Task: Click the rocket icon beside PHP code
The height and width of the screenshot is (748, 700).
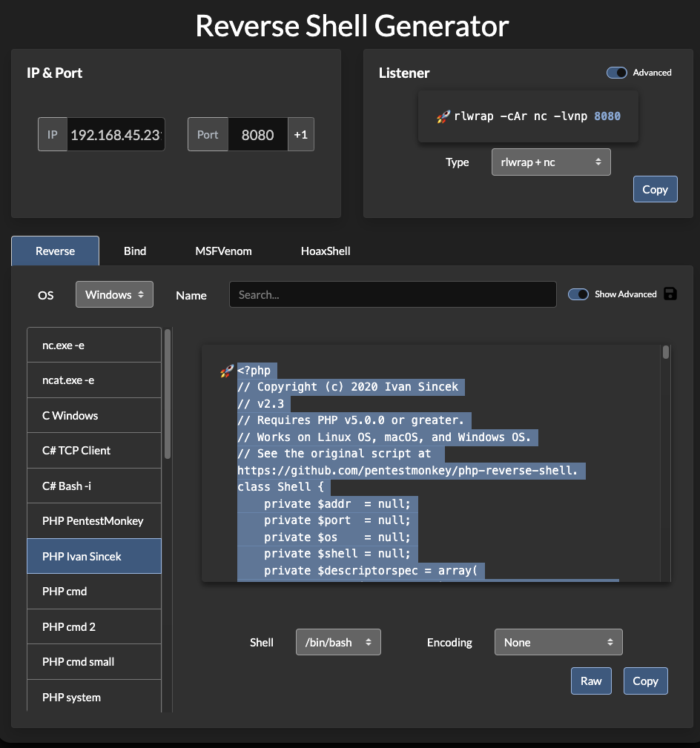Action: 227,371
